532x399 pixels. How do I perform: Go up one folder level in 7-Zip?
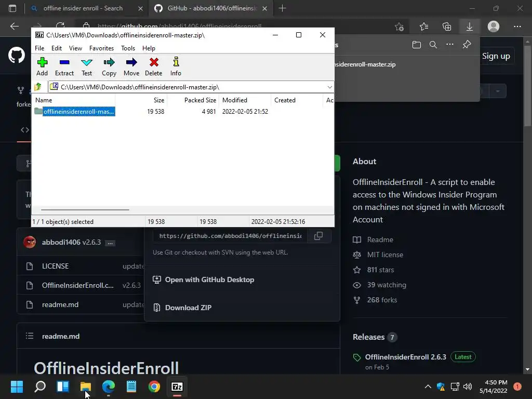tap(38, 87)
